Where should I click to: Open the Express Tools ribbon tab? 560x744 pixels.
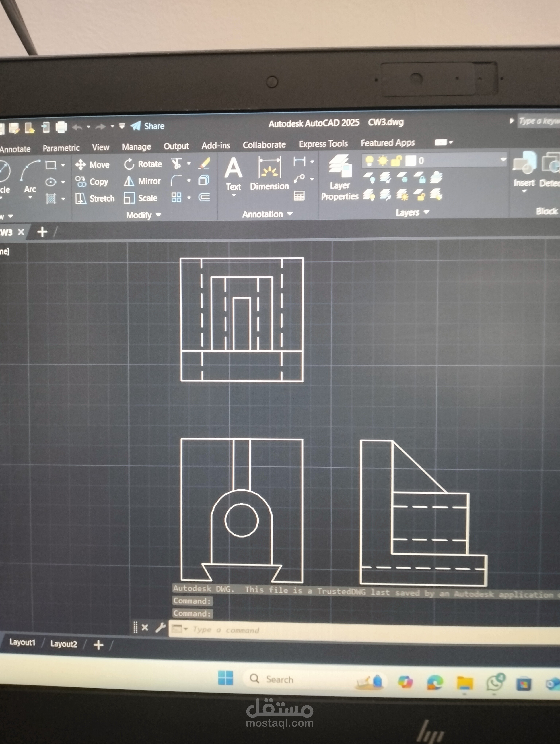323,144
